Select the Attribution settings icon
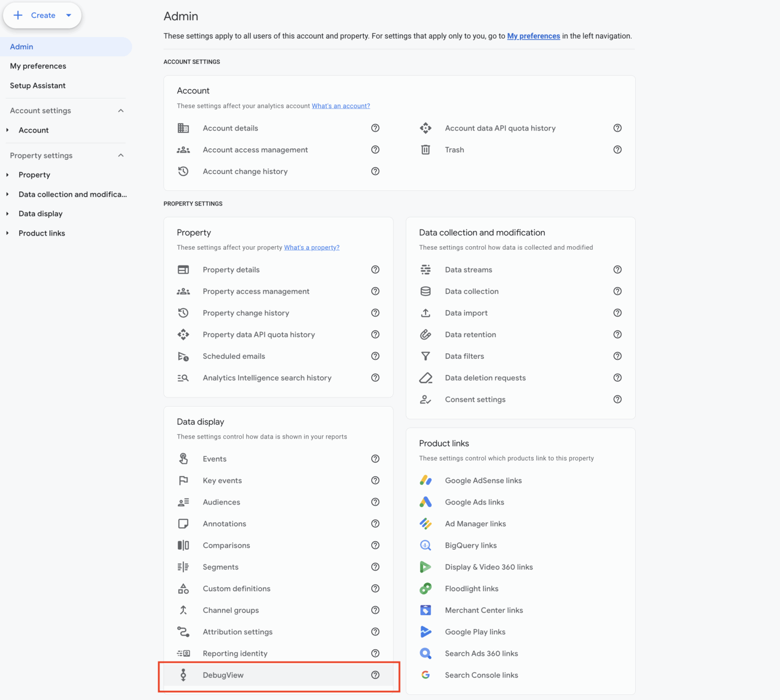Screen dimensions: 780x700 coord(183,631)
